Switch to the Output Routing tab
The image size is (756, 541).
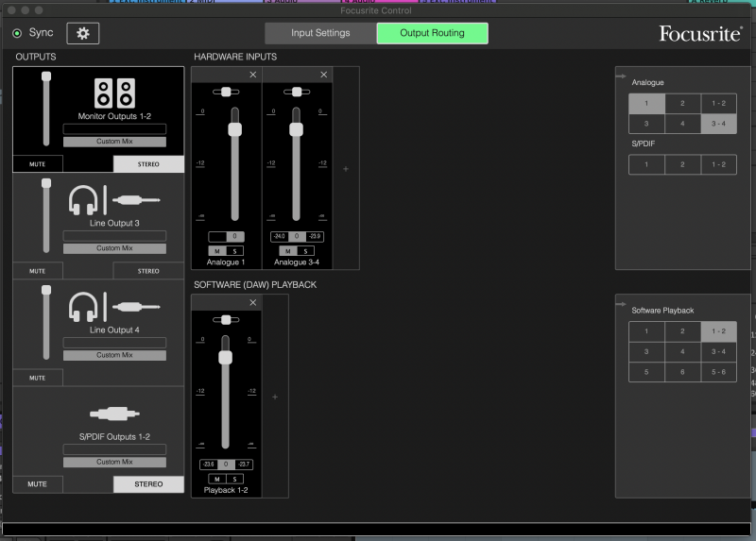[x=433, y=33]
